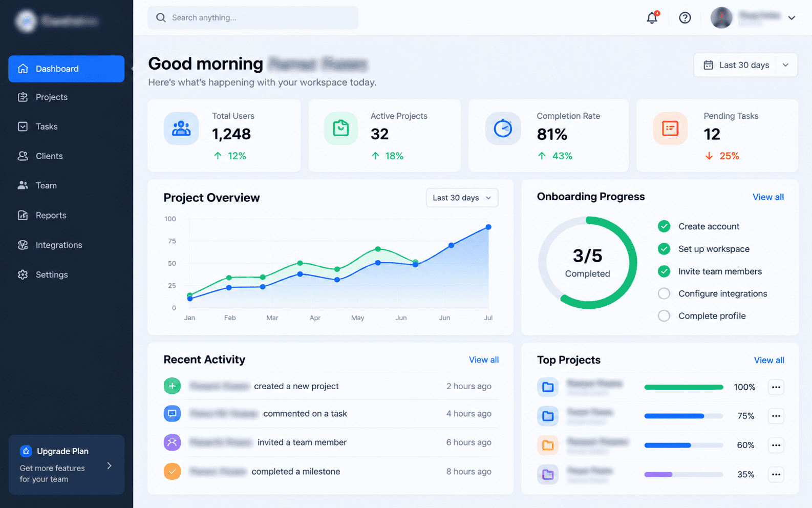This screenshot has height=508, width=812.
Task: Click the Upgrade Plan icon
Action: click(x=26, y=451)
